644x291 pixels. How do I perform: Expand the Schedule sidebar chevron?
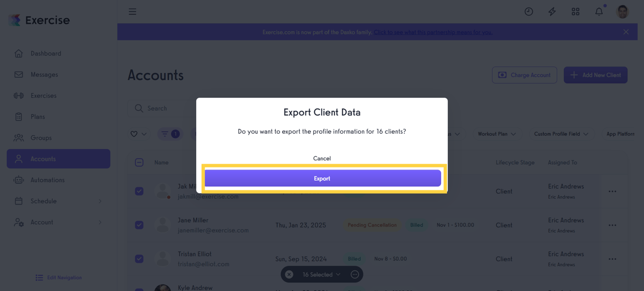click(99, 201)
